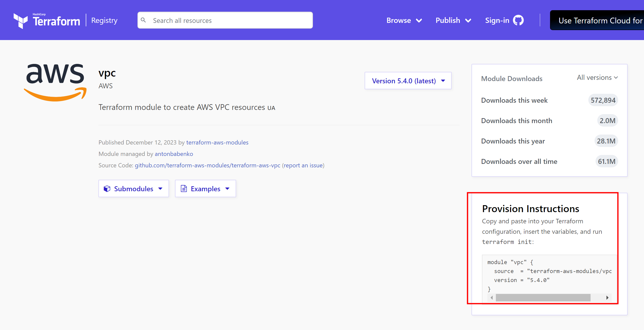Click the Examples document icon
Viewport: 644px width, 330px height.
[184, 189]
